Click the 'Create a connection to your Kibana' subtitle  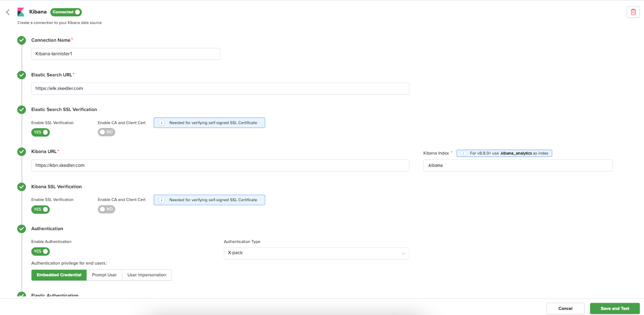(x=60, y=23)
